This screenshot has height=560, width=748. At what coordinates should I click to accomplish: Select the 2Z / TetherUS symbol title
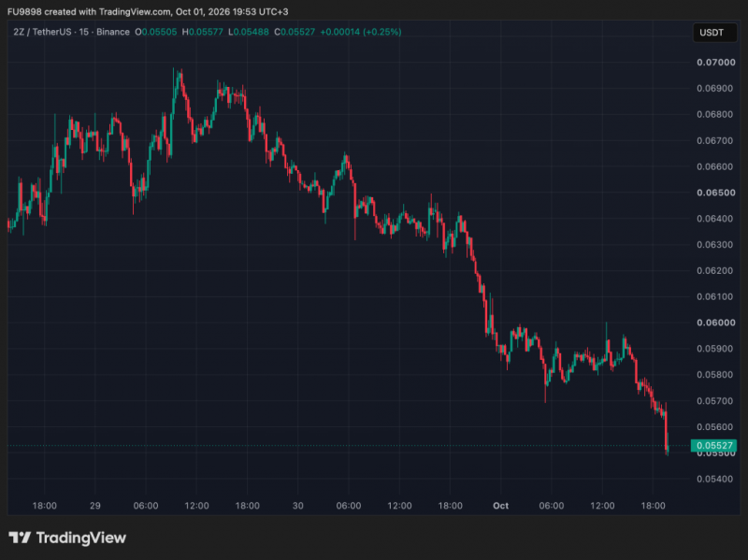tap(42, 32)
